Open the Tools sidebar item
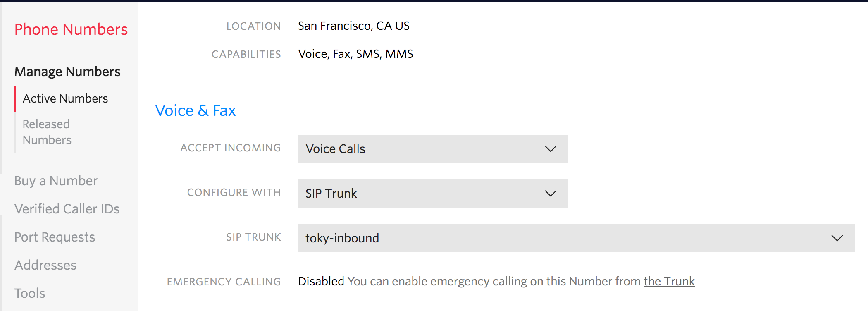The image size is (868, 311). pos(30,293)
